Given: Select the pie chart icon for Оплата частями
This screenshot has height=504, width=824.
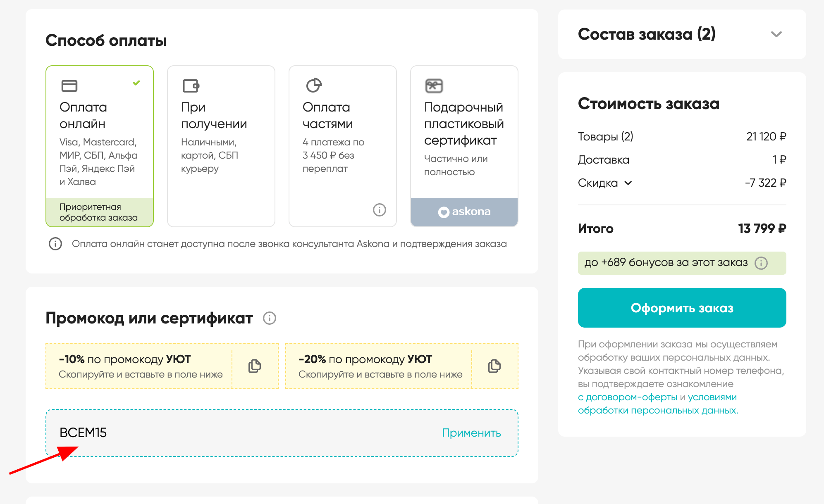Looking at the screenshot, I should (315, 86).
